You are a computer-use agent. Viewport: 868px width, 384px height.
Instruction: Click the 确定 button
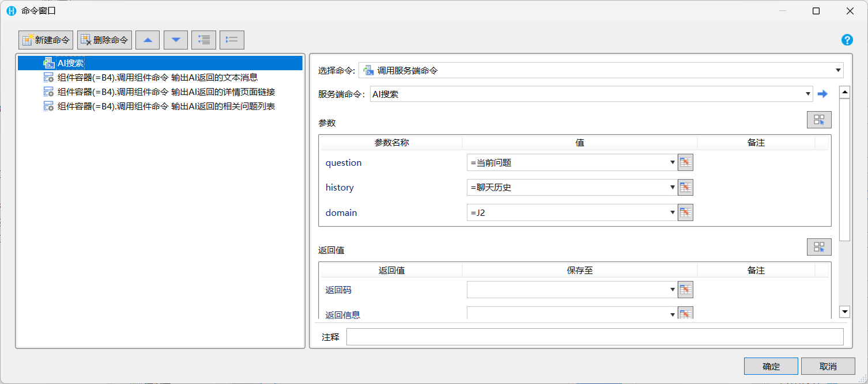pyautogui.click(x=771, y=366)
